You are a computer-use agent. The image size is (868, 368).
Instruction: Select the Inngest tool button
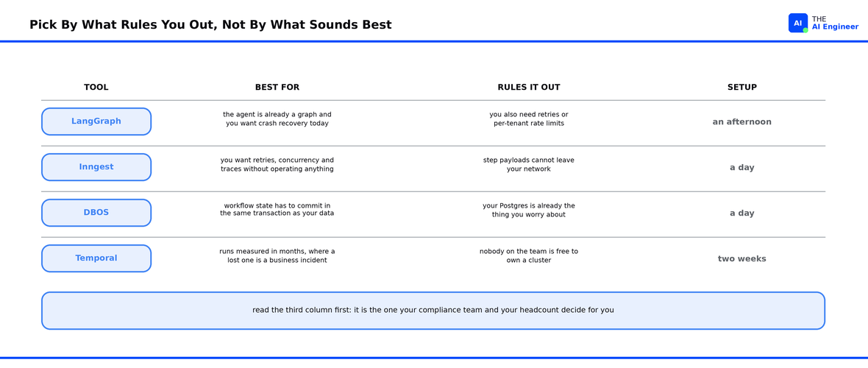pyautogui.click(x=96, y=167)
